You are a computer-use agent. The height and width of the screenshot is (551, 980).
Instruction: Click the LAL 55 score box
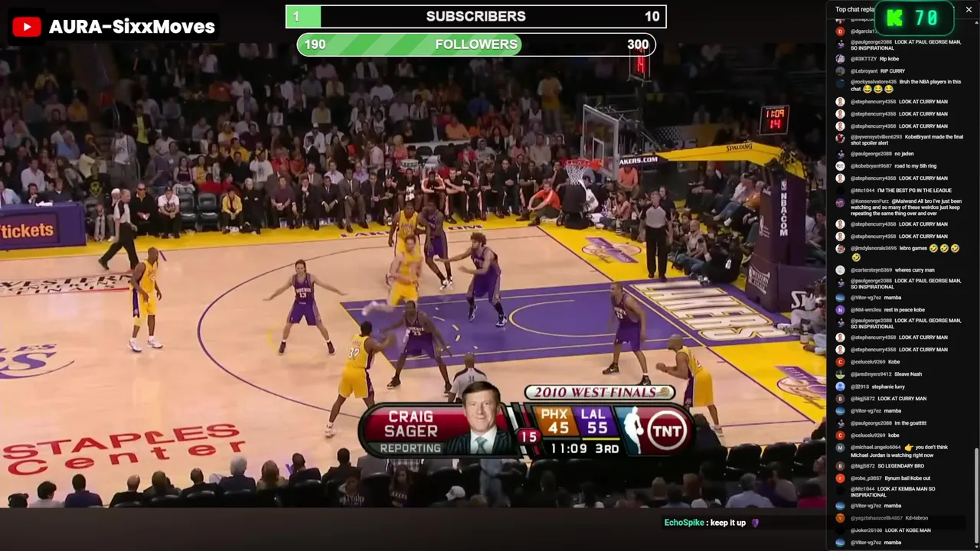pyautogui.click(x=595, y=422)
